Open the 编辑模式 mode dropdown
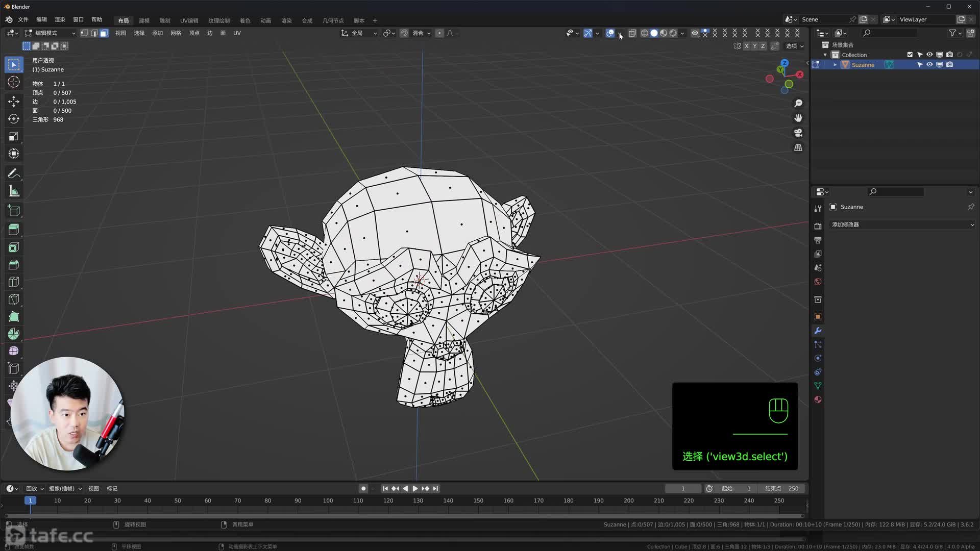Viewport: 980px width, 551px height. tap(50, 33)
